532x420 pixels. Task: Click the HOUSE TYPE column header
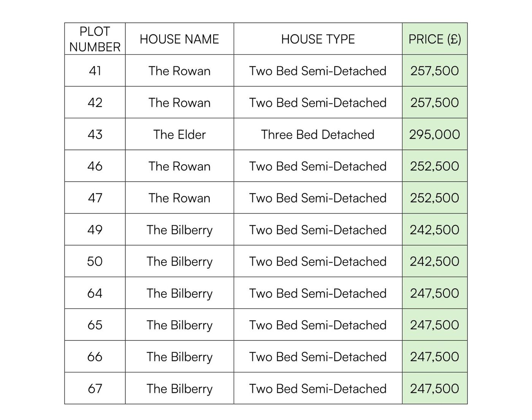[x=318, y=39]
